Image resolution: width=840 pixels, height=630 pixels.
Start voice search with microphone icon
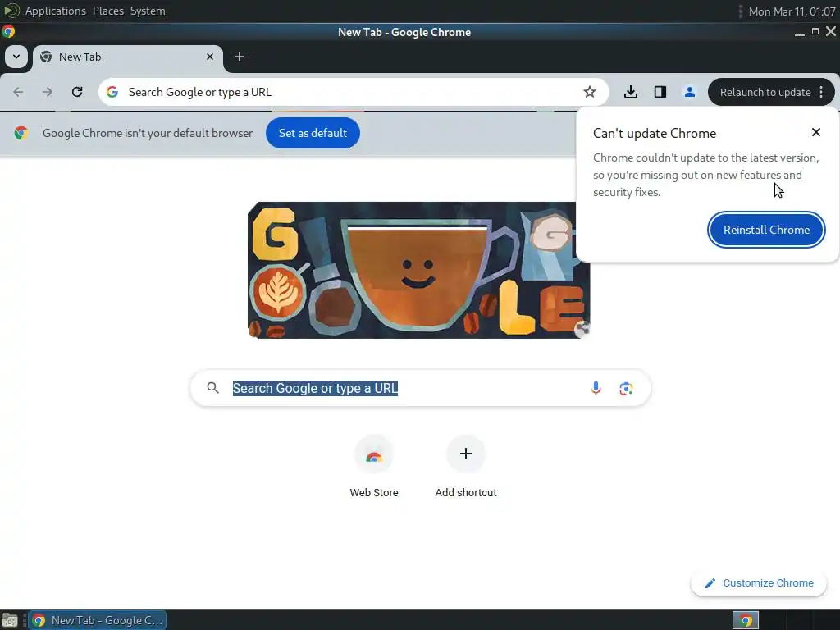coord(596,388)
